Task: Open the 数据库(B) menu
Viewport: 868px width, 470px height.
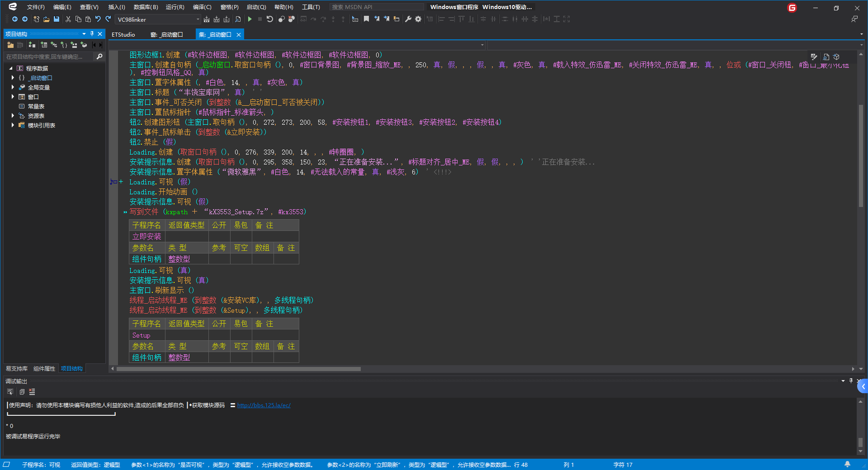Action: tap(146, 7)
